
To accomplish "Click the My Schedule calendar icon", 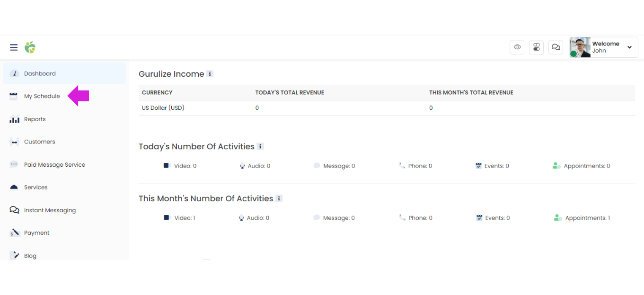I will 14,96.
